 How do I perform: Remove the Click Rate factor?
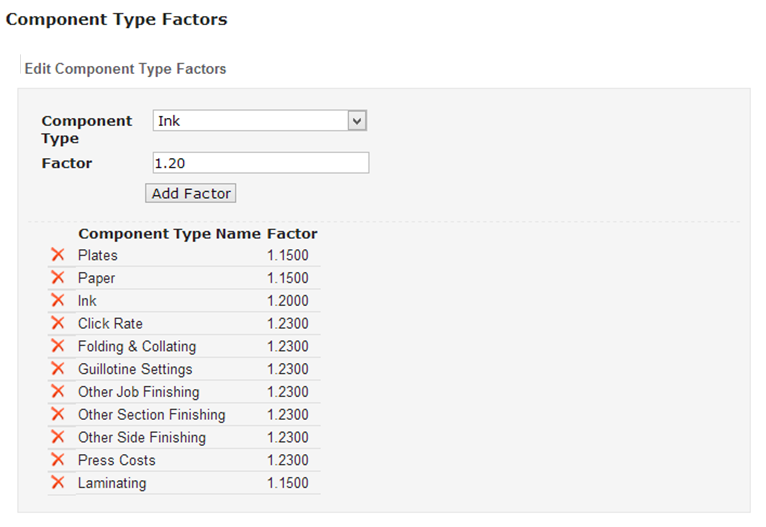pyautogui.click(x=57, y=324)
